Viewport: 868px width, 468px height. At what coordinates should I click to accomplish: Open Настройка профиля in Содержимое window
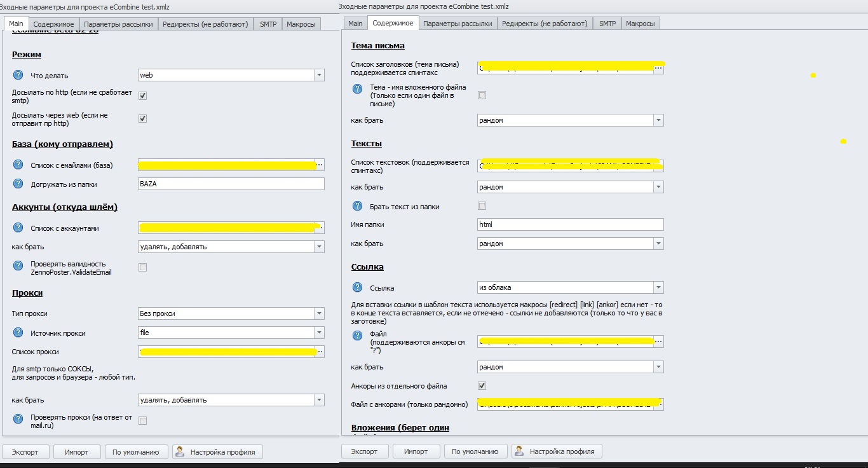point(557,451)
